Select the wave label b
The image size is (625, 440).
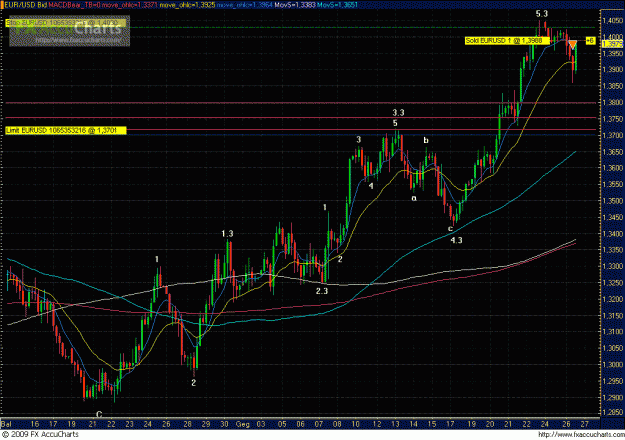tap(426, 140)
